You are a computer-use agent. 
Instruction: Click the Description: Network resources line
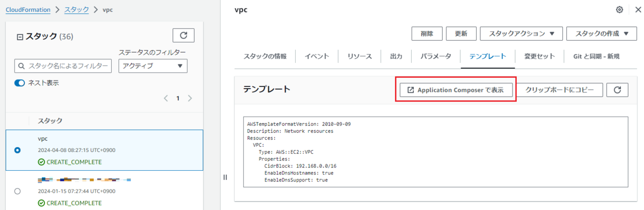[290, 131]
